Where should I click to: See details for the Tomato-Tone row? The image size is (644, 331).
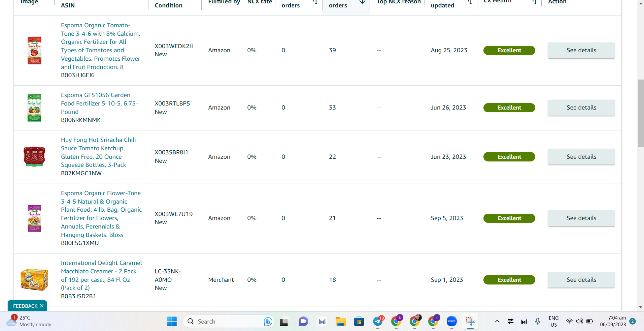(581, 50)
